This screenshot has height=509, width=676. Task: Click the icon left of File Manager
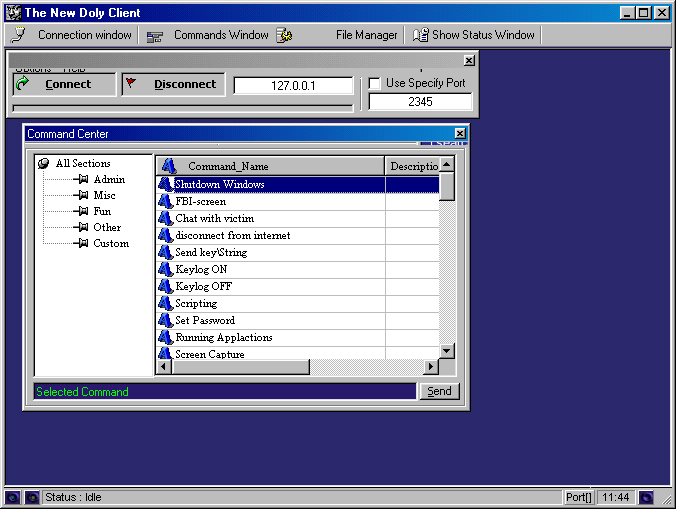coord(285,36)
